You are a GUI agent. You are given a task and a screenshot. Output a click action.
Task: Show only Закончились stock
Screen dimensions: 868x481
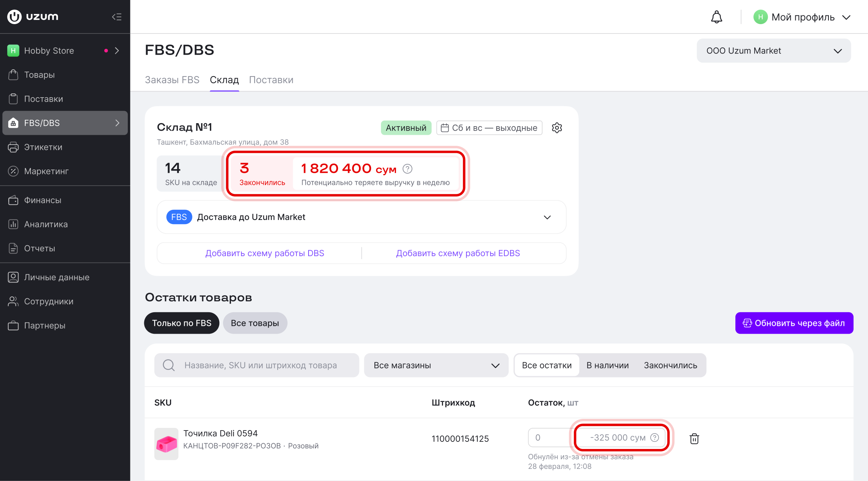(x=671, y=365)
